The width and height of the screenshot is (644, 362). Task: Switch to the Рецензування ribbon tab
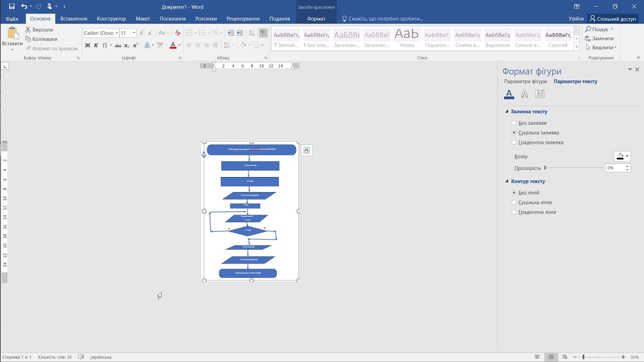243,19
